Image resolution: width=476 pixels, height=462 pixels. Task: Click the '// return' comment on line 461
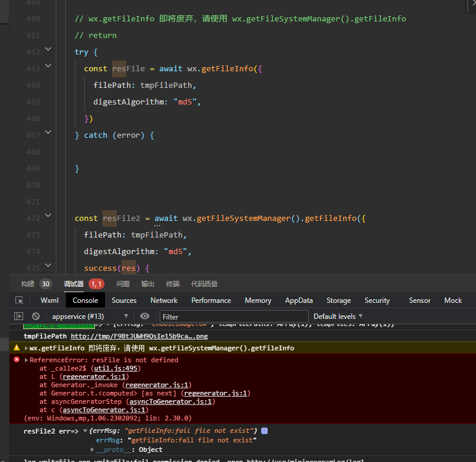click(x=96, y=36)
